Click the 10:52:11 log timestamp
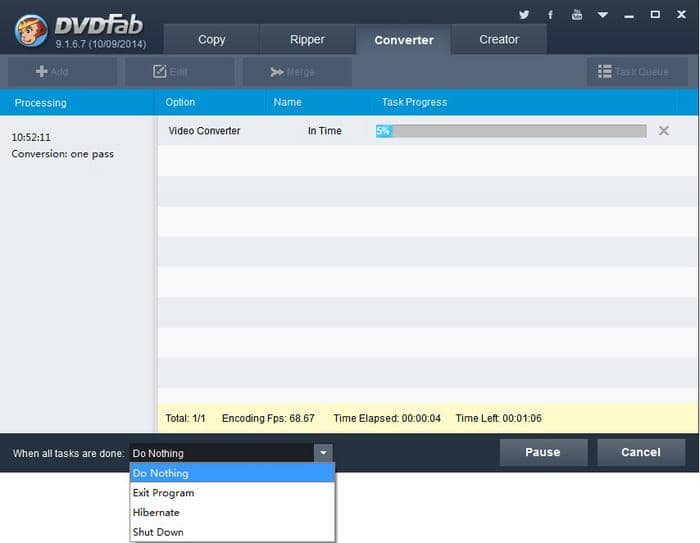 31,137
